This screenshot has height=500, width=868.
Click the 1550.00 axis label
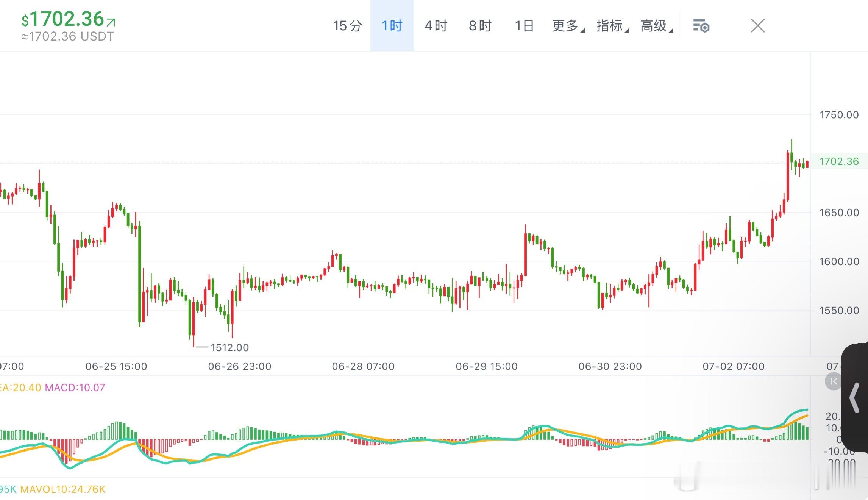pyautogui.click(x=839, y=311)
